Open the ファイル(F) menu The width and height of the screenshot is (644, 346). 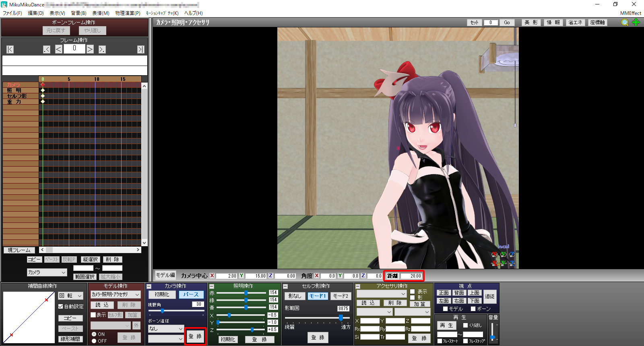(x=12, y=13)
